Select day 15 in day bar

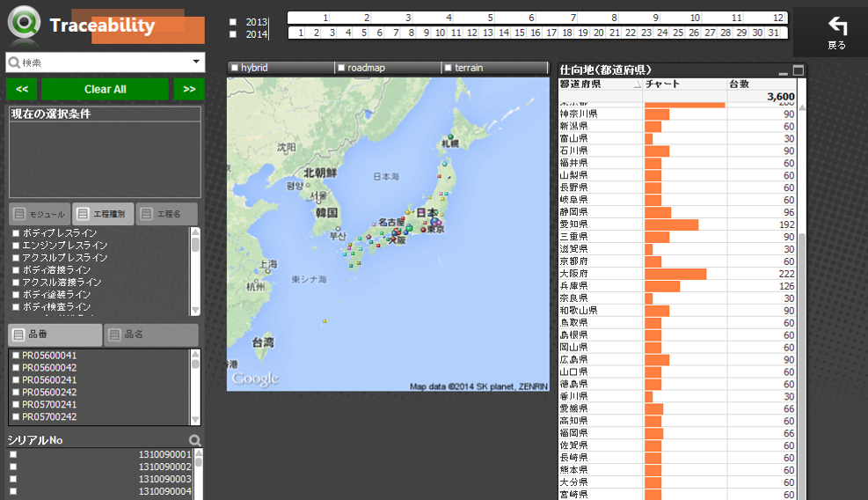(x=519, y=33)
